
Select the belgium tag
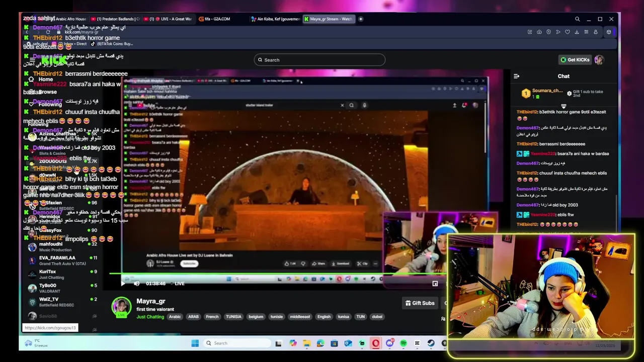[256, 317]
